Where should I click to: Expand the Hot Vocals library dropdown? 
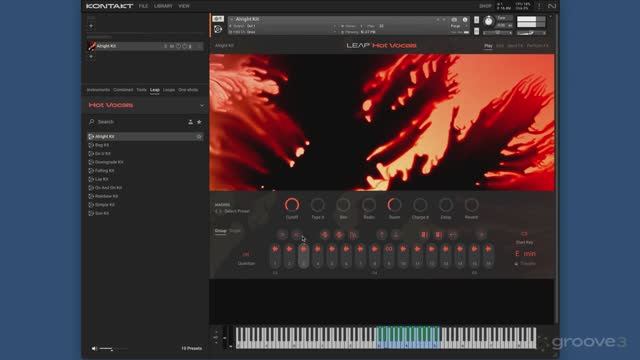click(x=202, y=105)
